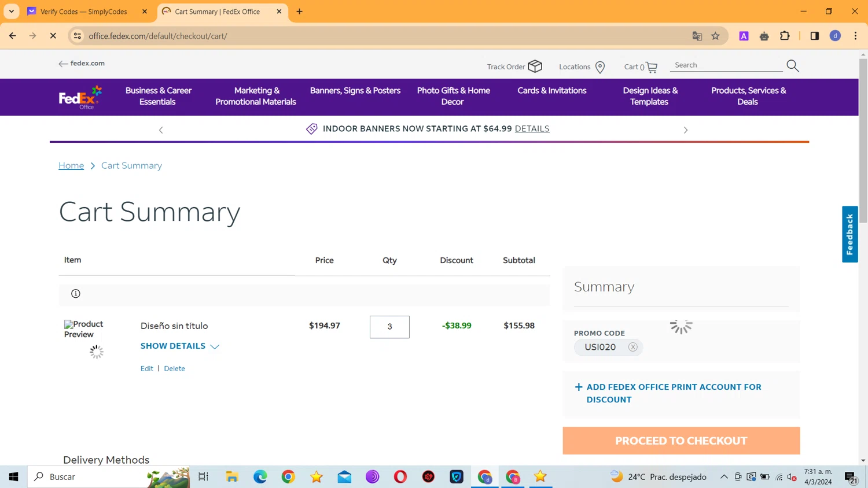868x488 pixels.
Task: Click the site Search input field
Action: point(726,65)
